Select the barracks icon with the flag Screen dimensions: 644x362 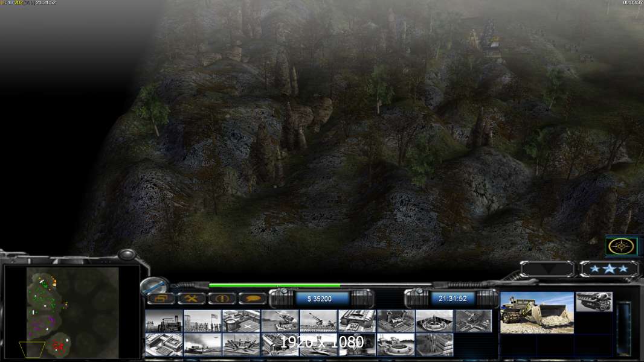[202, 321]
